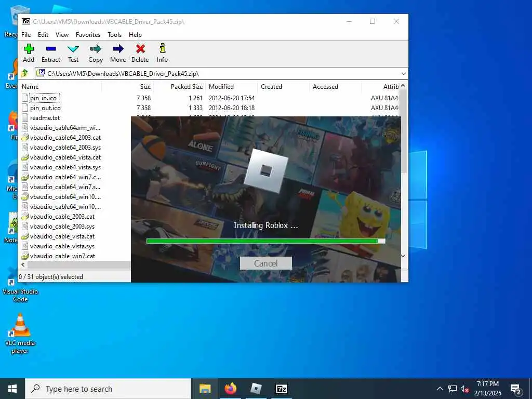Sort by Created column header
Viewport: 532px width, 399px height.
[283, 87]
